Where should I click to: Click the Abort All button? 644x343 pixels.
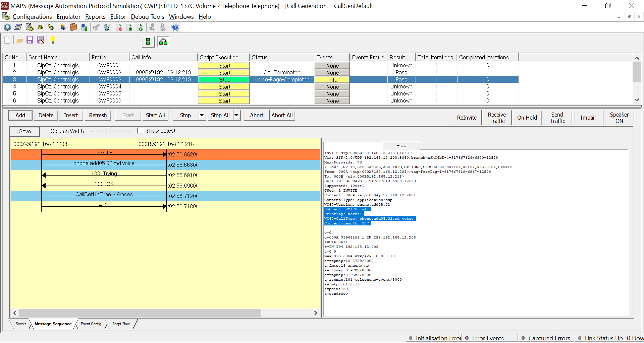282,115
